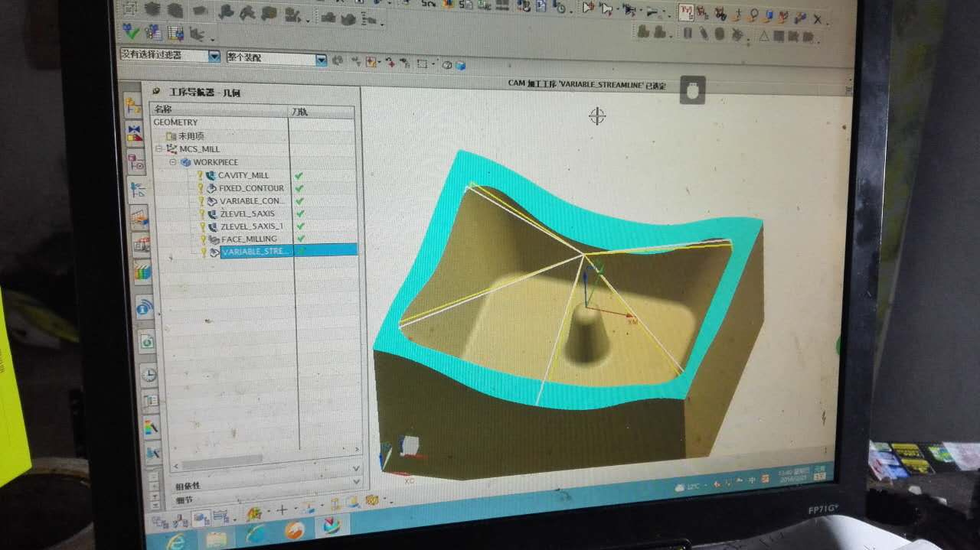Select the FIXED_CONTOUR operation
980x550 pixels.
[x=251, y=188]
